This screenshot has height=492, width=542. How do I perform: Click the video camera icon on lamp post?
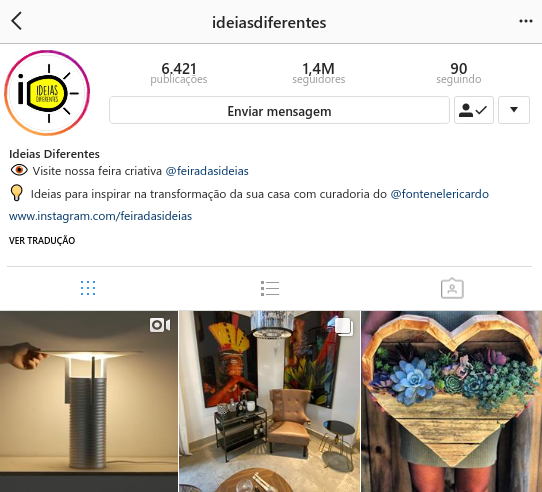click(160, 325)
